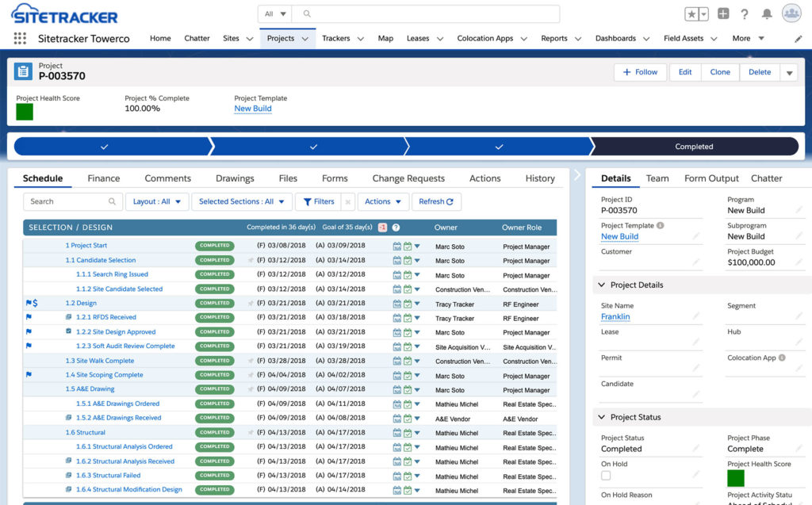The width and height of the screenshot is (812, 505).
Task: Open the App Launcher waffle icon
Action: (x=20, y=38)
